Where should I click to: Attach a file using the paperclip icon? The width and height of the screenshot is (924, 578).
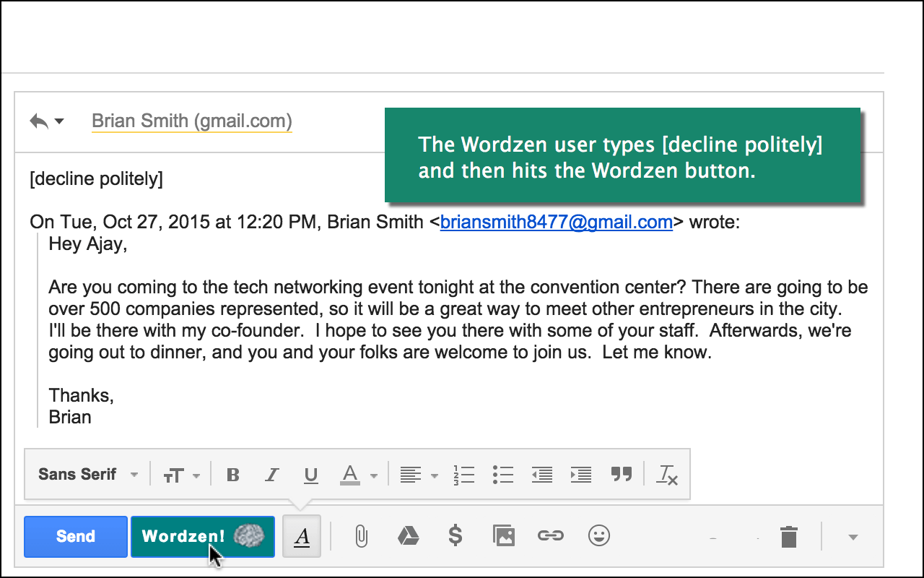click(361, 536)
